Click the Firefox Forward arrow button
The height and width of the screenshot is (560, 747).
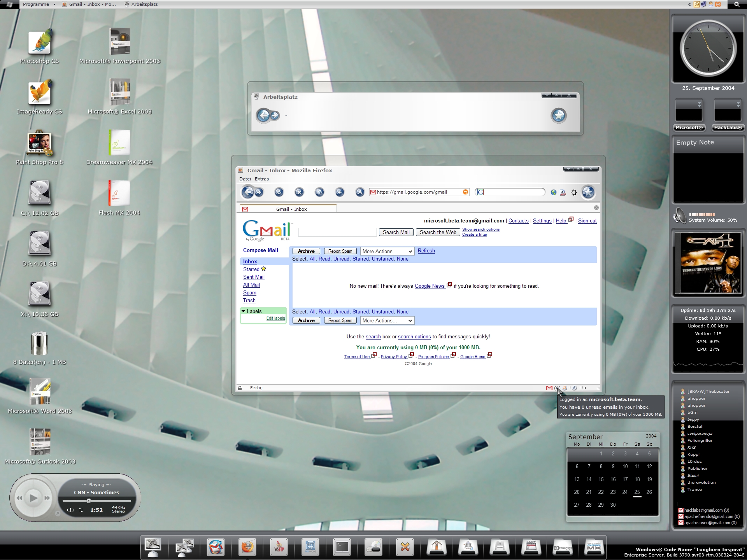259,192
